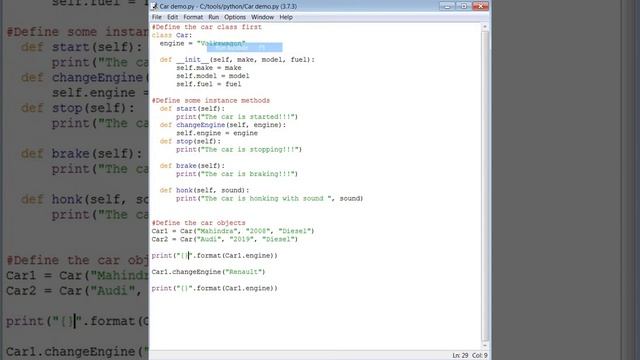Click 'def changeEngine(self, engine):' line
Viewport: 640px width, 360px height.
tap(223, 125)
